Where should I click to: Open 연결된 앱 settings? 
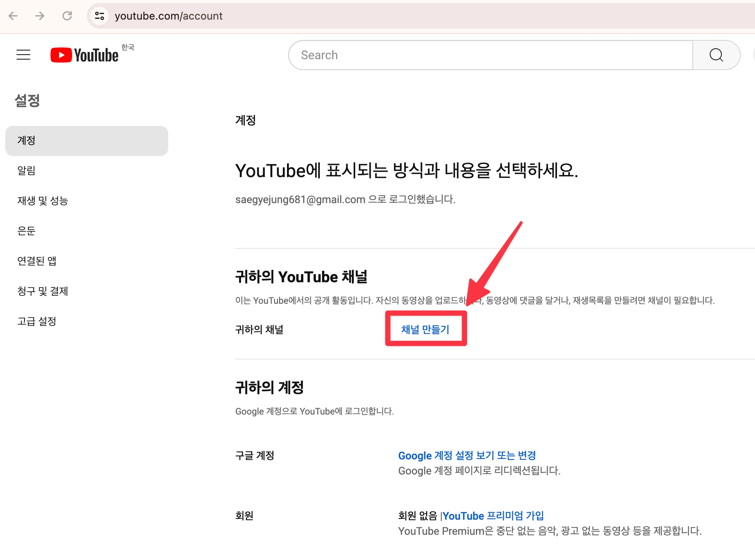point(37,261)
